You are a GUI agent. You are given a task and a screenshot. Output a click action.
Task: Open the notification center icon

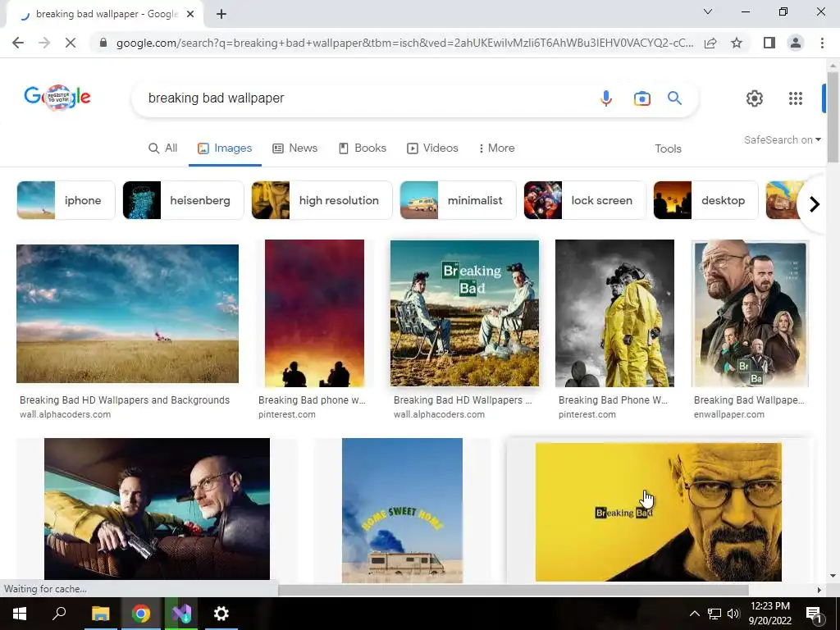tap(815, 614)
